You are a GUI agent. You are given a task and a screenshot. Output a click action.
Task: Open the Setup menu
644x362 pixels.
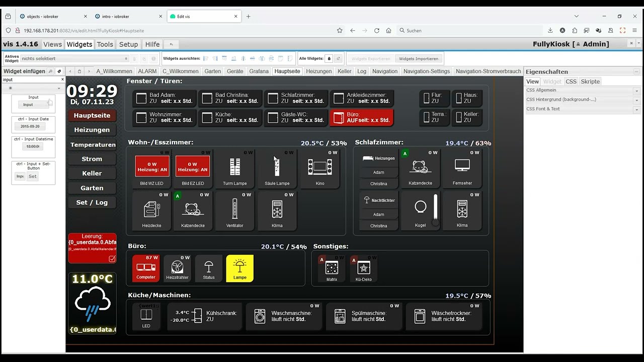point(128,44)
